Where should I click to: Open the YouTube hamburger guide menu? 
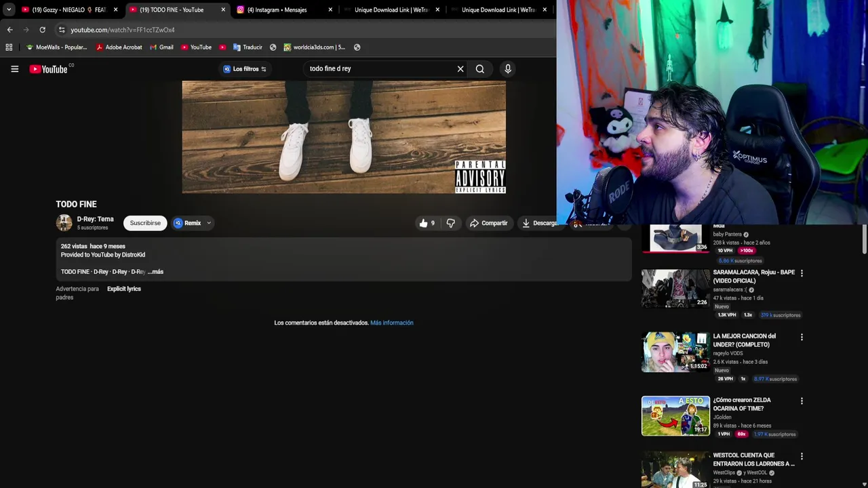click(14, 68)
